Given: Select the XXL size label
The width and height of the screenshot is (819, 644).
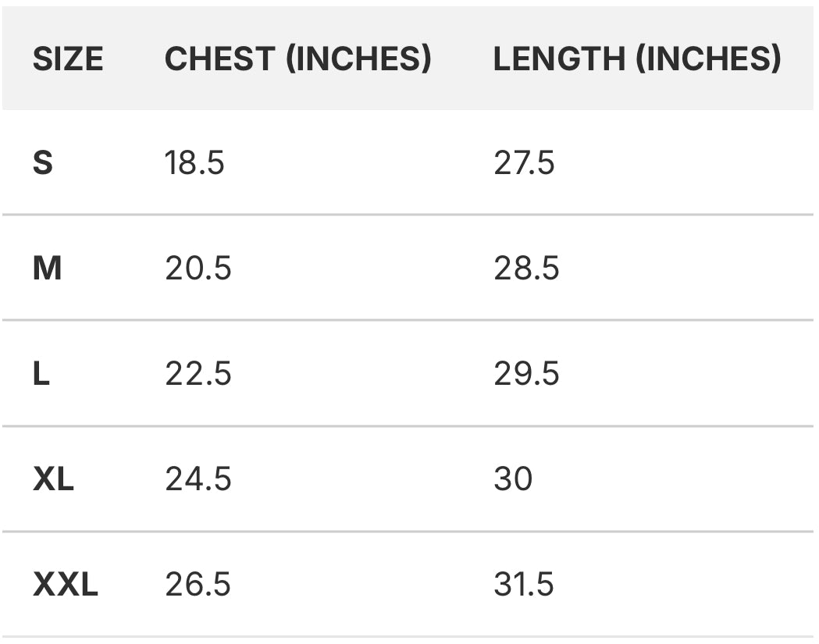Looking at the screenshot, I should [66, 584].
